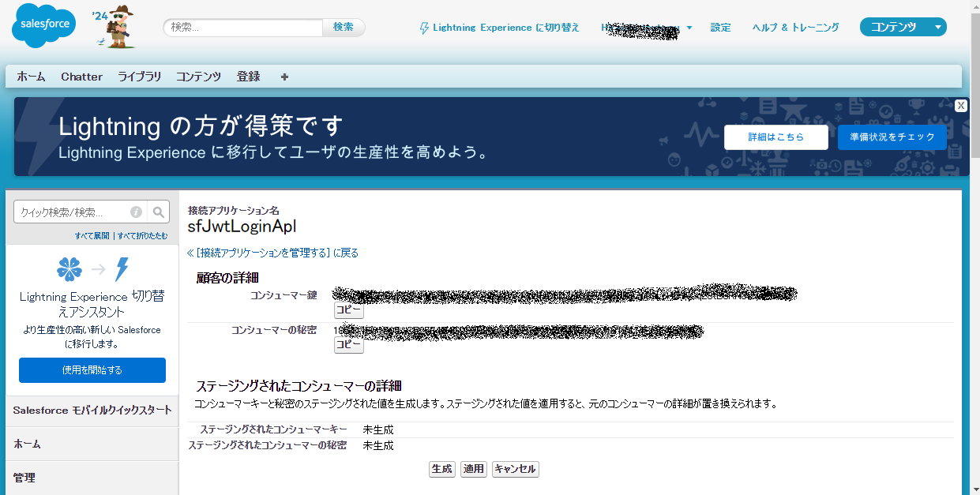Click 未生成 value for ステージングされたコンシューマーの秘密

378,445
